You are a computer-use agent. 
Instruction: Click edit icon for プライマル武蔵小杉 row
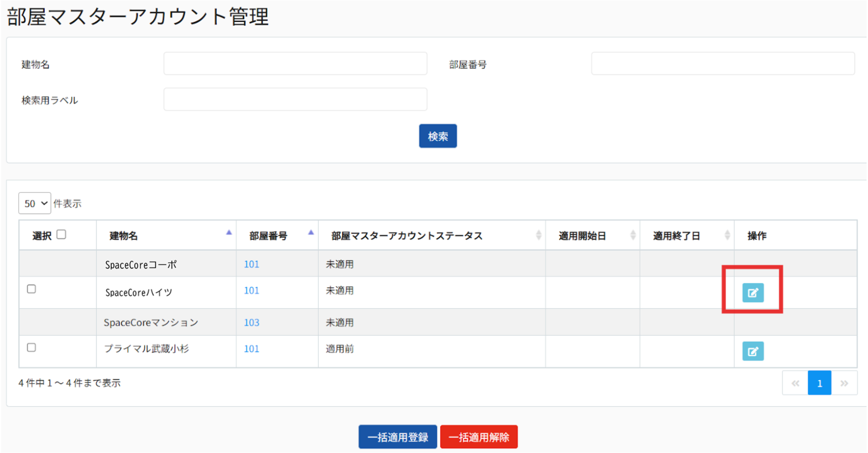tap(753, 351)
